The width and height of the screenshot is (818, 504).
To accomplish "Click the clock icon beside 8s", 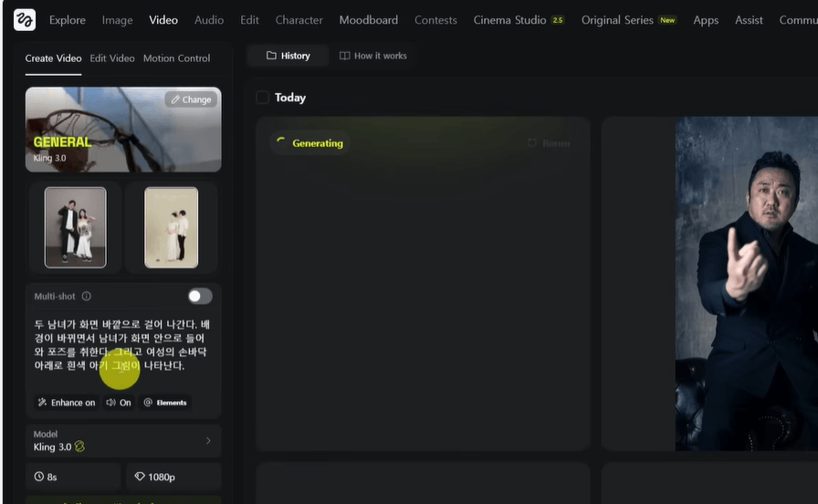I will [38, 477].
